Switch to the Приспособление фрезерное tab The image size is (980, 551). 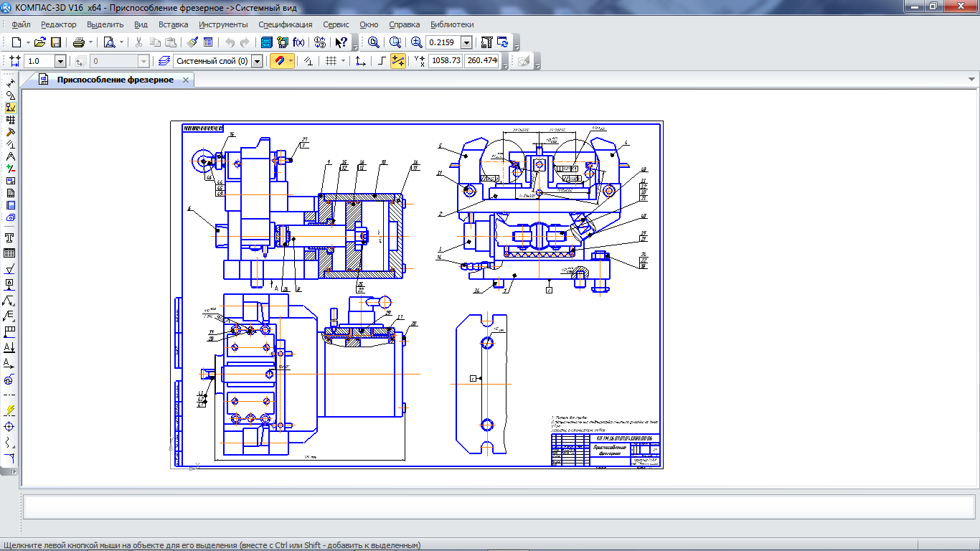click(x=116, y=80)
